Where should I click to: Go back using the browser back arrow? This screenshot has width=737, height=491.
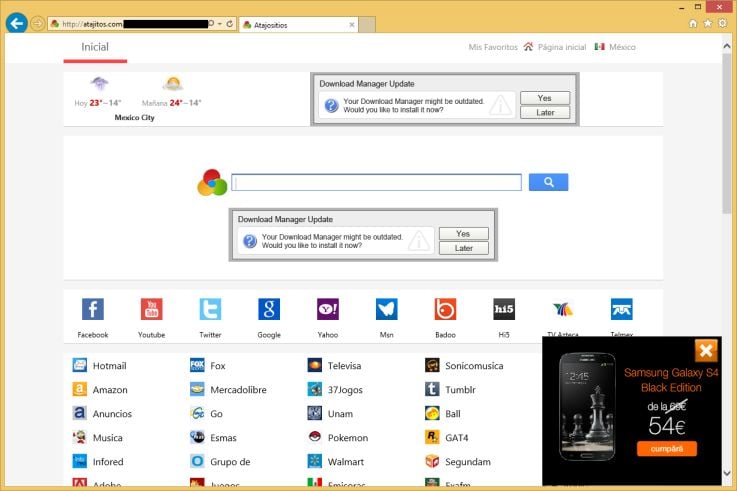pos(16,23)
